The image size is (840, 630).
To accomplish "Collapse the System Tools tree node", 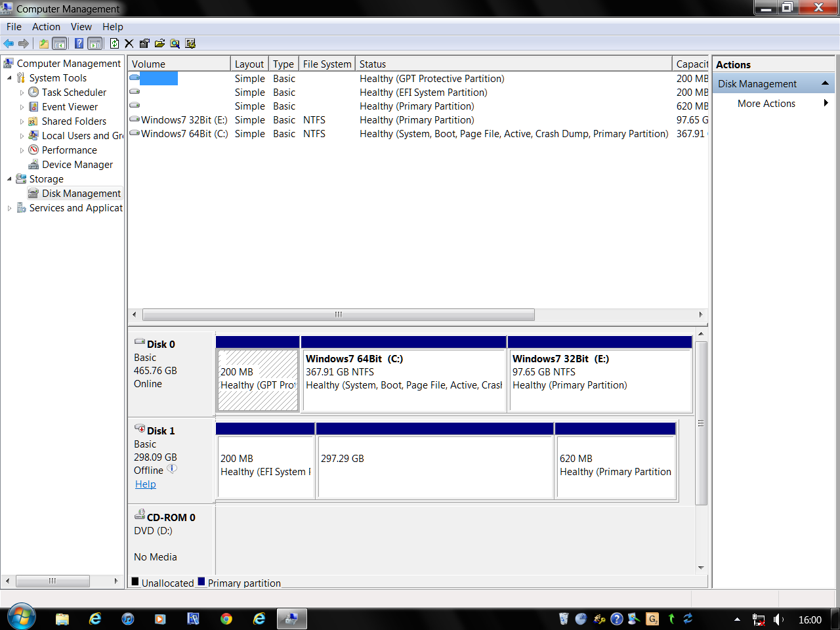I will point(9,78).
